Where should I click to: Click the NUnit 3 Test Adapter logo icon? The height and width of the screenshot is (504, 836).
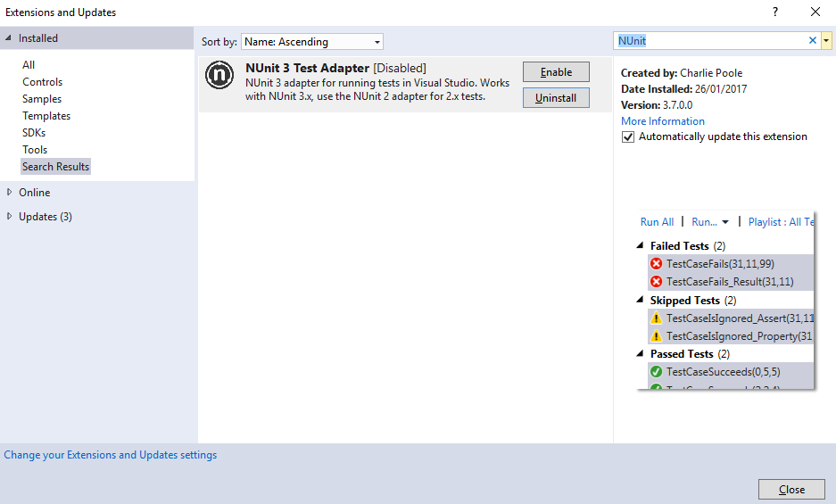(219, 76)
